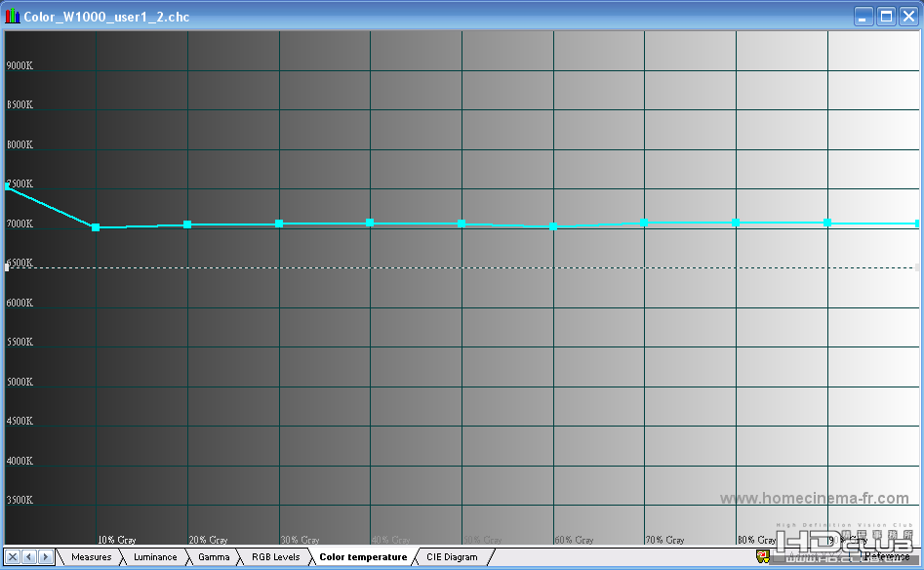Click the 10% Gray axis label

(117, 540)
